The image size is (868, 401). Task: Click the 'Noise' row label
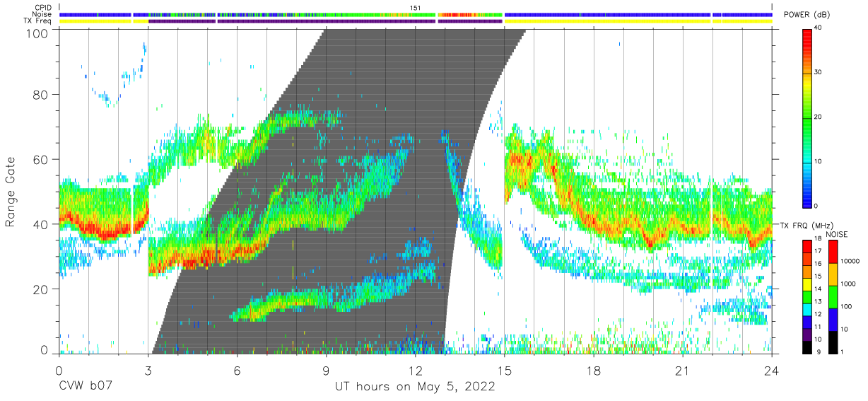(x=42, y=15)
